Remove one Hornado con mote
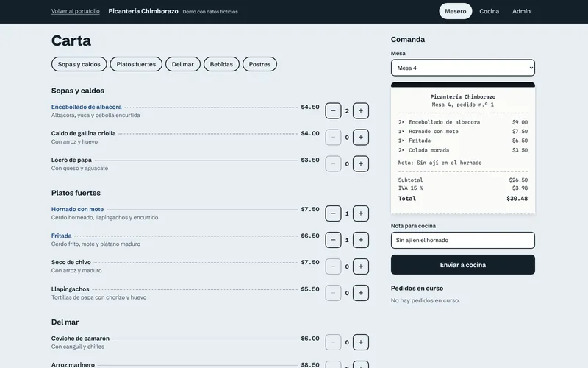 (333, 213)
